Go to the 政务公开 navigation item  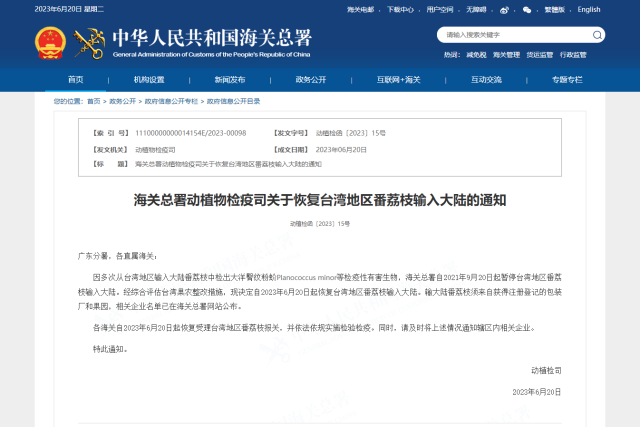pos(311,78)
